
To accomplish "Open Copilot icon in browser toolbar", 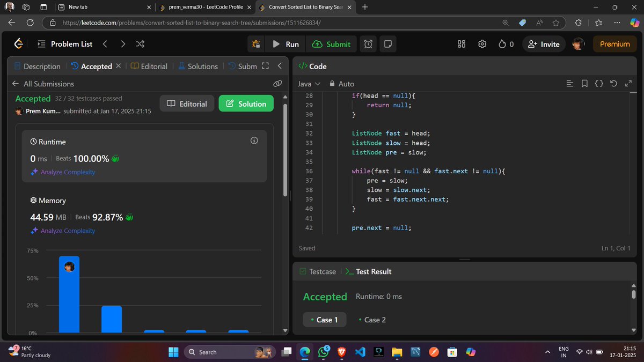I will pyautogui.click(x=634, y=23).
